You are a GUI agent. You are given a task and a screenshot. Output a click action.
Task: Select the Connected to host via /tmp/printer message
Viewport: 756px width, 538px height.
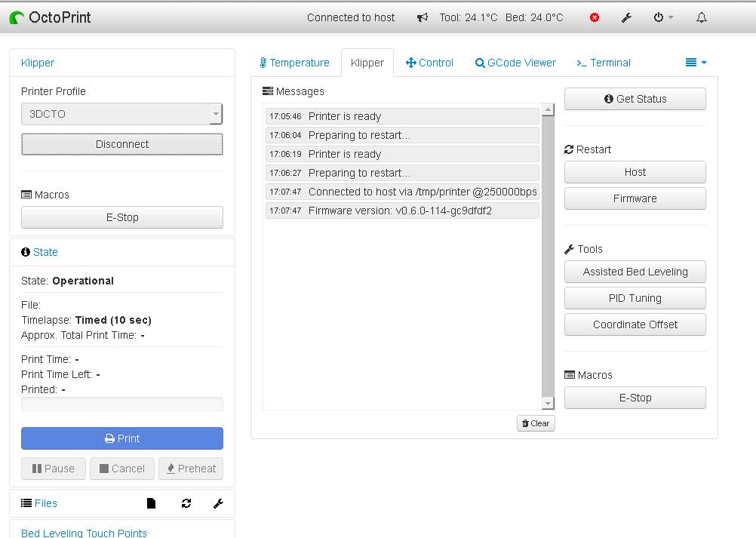click(402, 192)
